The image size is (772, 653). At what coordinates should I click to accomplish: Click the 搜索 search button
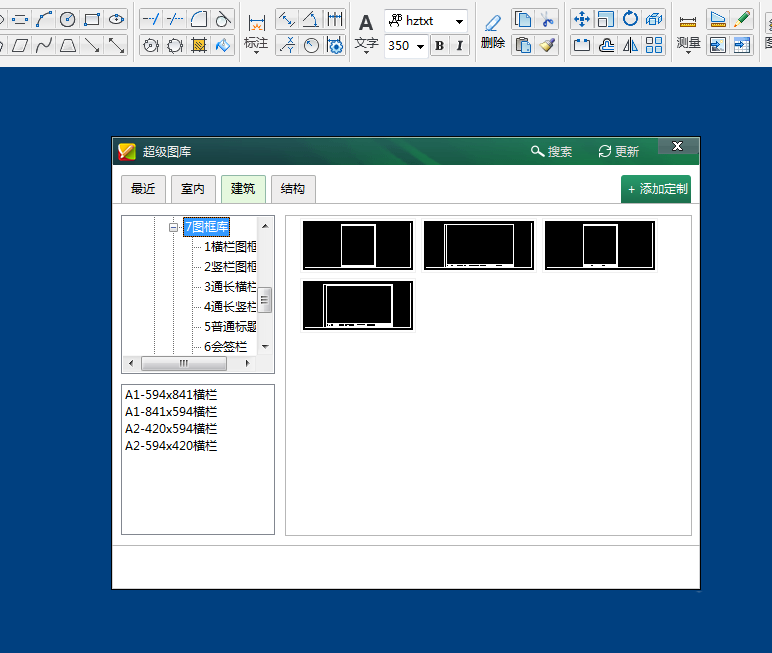551,152
